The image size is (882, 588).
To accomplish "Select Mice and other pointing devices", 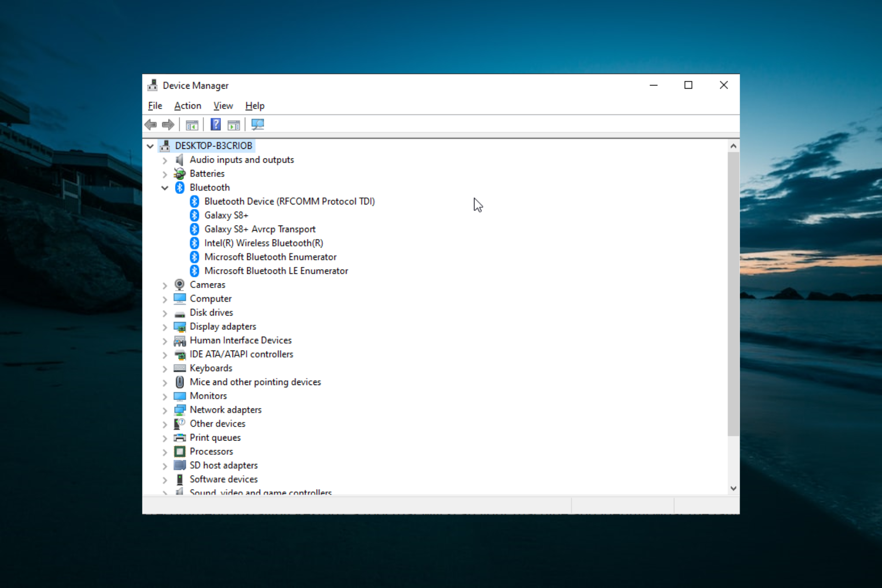I will (x=255, y=382).
